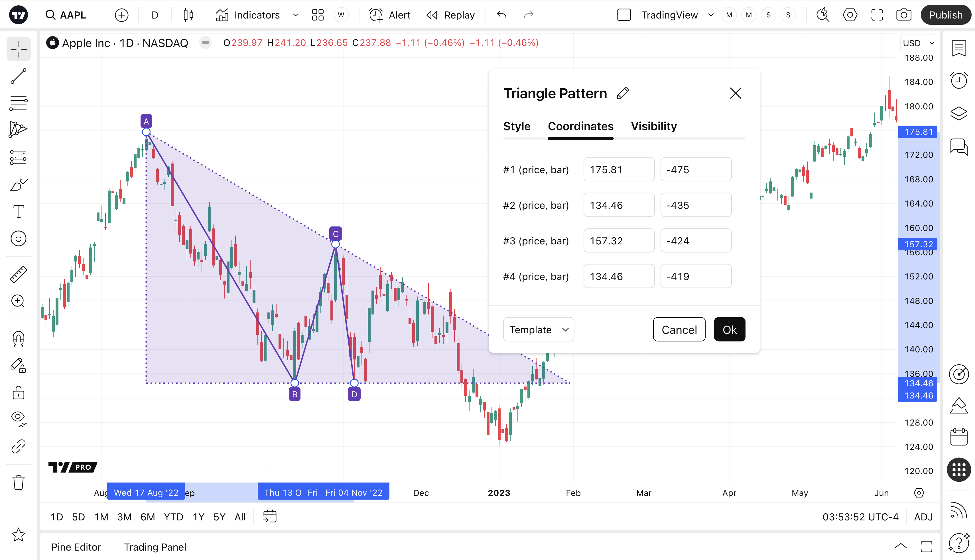Select the ruler measure tool
Image resolution: width=975 pixels, height=560 pixels.
18,274
